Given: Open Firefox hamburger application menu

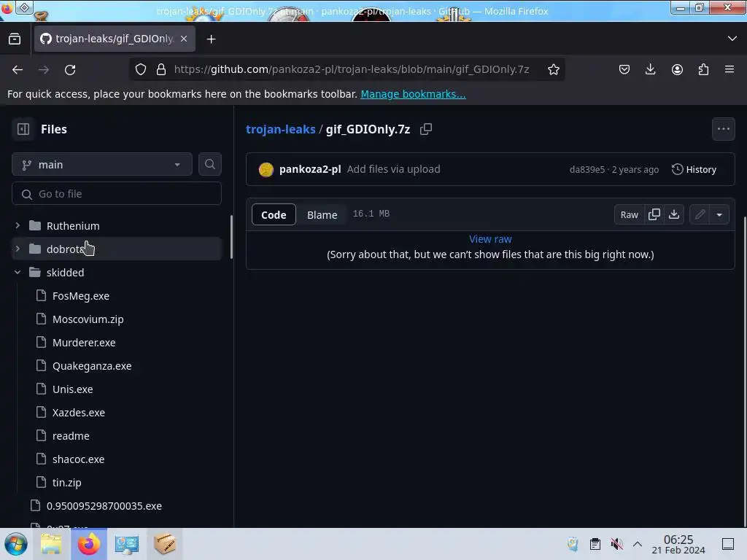Looking at the screenshot, I should tap(729, 69).
